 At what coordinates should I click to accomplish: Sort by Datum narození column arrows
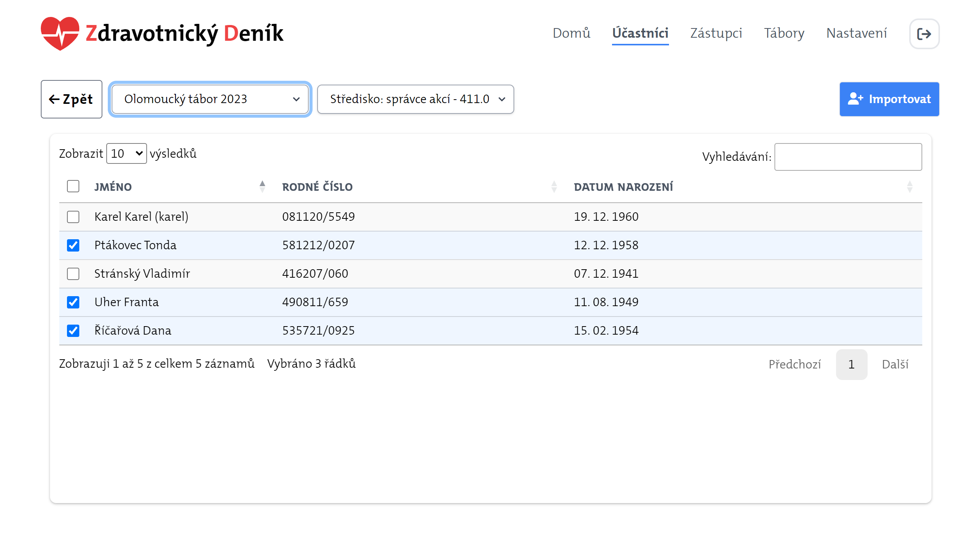[910, 187]
